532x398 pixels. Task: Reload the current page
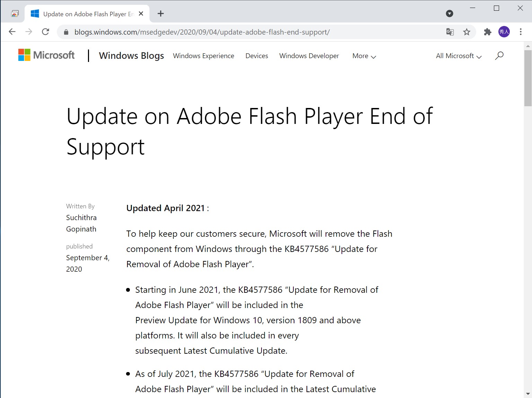click(x=45, y=32)
